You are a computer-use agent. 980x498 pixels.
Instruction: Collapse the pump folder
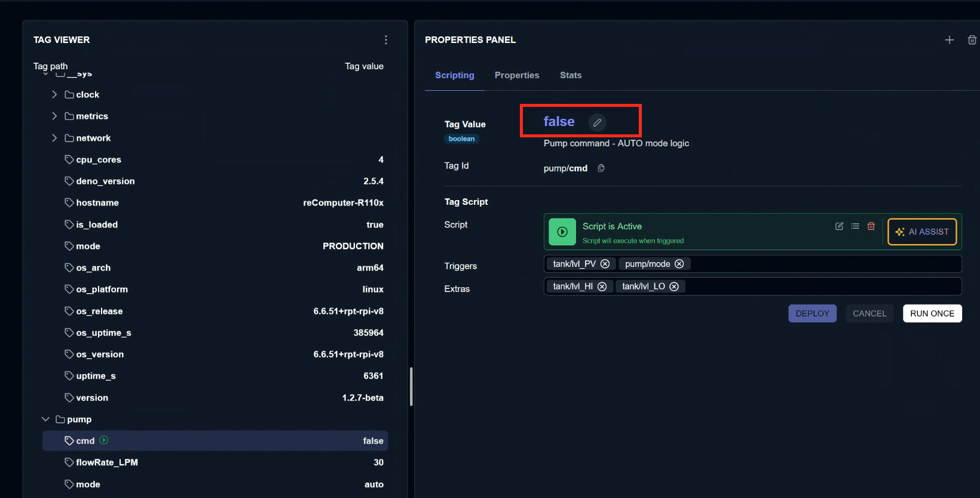(45, 419)
